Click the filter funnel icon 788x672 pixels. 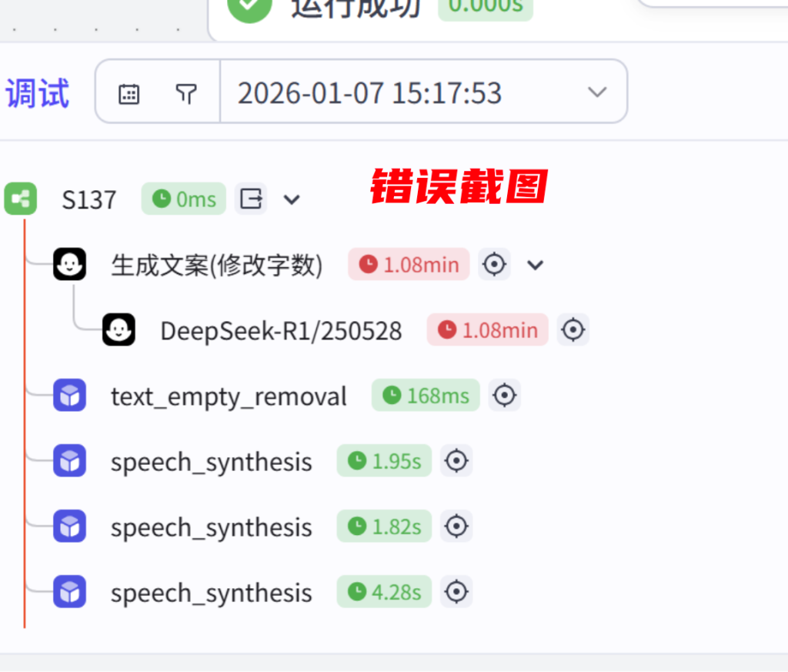tap(186, 94)
